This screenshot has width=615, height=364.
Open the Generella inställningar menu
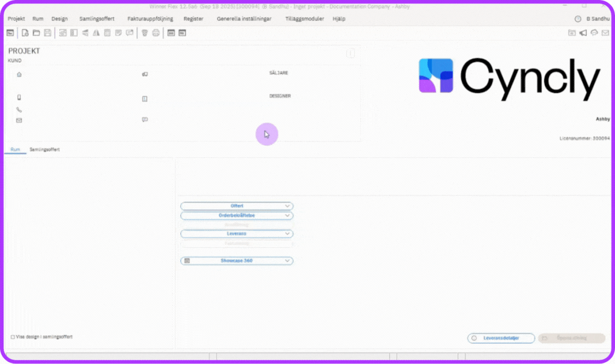tap(244, 19)
